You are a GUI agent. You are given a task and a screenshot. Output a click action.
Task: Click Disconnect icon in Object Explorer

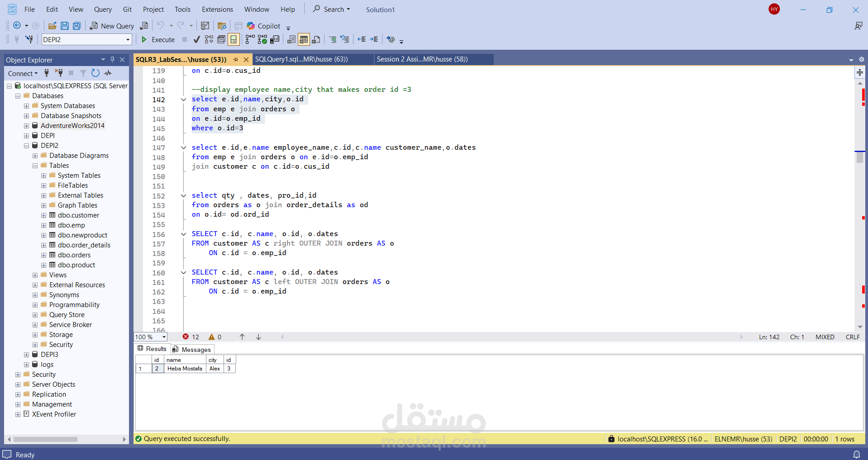coord(59,73)
